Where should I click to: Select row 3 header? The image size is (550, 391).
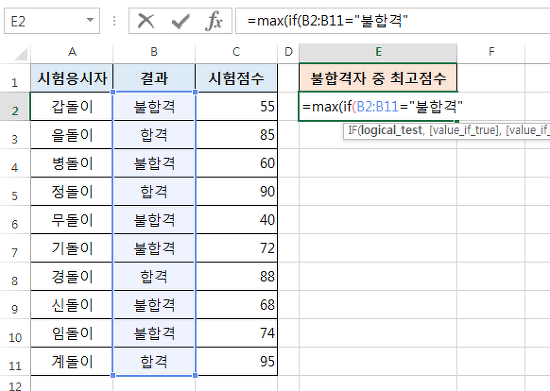tap(15, 135)
